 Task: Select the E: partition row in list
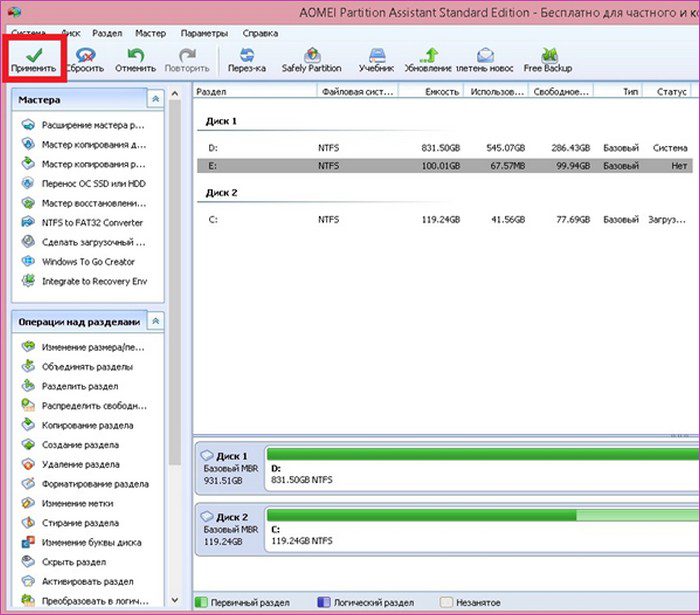[x=445, y=166]
